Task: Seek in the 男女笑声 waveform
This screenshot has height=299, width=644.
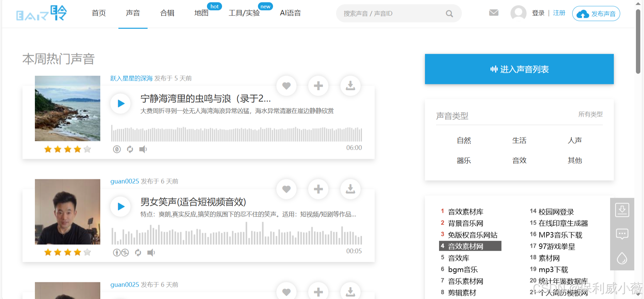Action: pyautogui.click(x=236, y=233)
